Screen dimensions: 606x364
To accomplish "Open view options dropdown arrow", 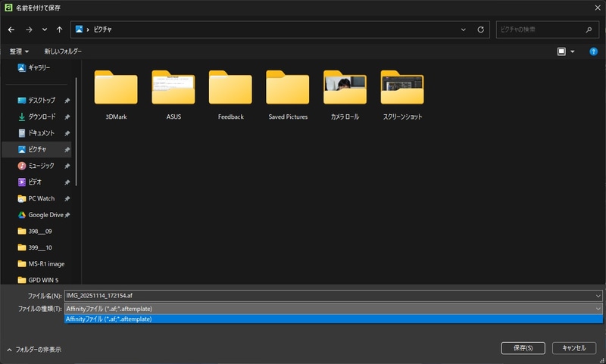I will coord(573,51).
